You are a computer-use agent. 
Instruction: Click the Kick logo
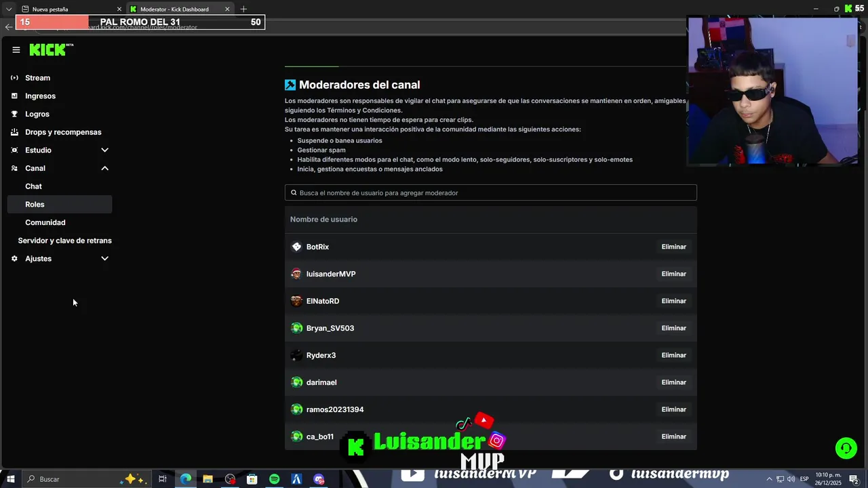click(x=51, y=49)
